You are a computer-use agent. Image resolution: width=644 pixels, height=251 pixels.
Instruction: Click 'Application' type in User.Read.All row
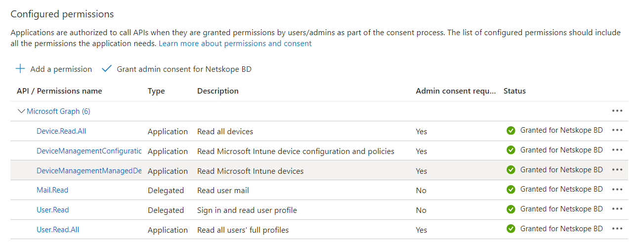[168, 230]
